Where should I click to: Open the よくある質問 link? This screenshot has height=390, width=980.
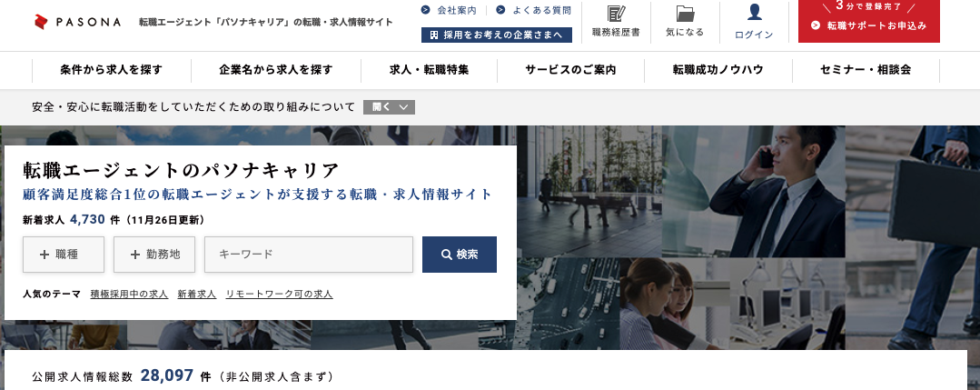(541, 10)
